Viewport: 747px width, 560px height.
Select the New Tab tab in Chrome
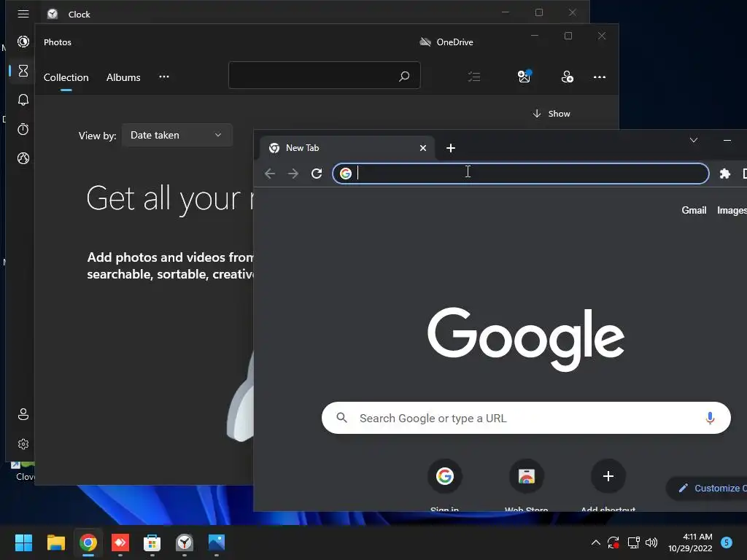(x=348, y=147)
